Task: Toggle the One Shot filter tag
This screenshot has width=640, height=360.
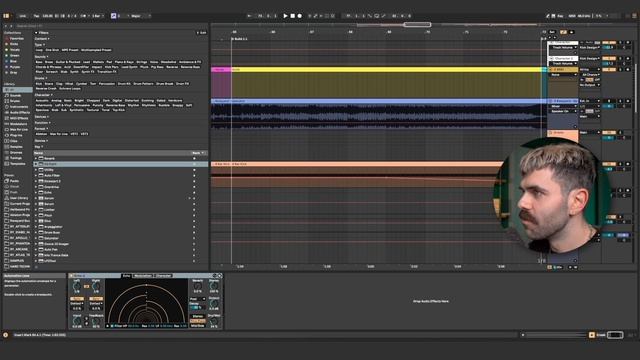Action: [52, 50]
